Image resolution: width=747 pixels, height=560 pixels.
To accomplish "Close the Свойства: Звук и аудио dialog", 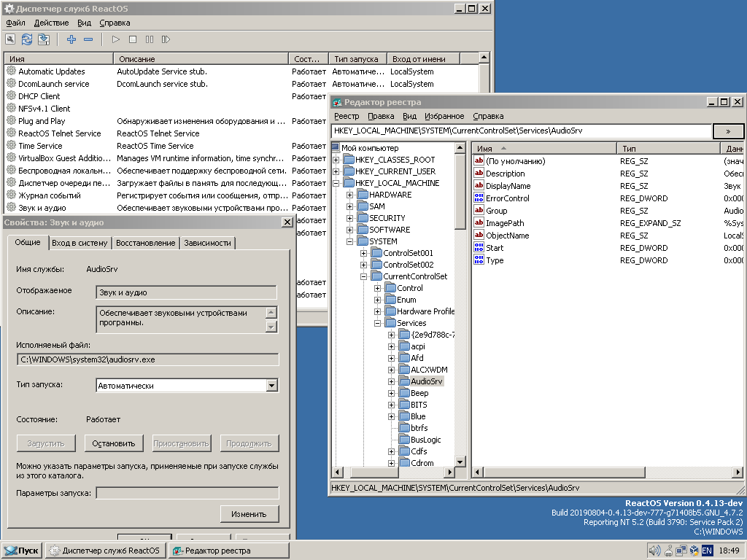I will click(x=287, y=222).
